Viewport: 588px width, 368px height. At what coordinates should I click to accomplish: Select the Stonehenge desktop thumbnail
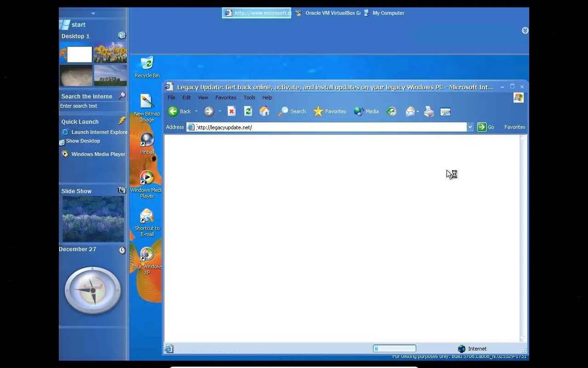[x=110, y=75]
